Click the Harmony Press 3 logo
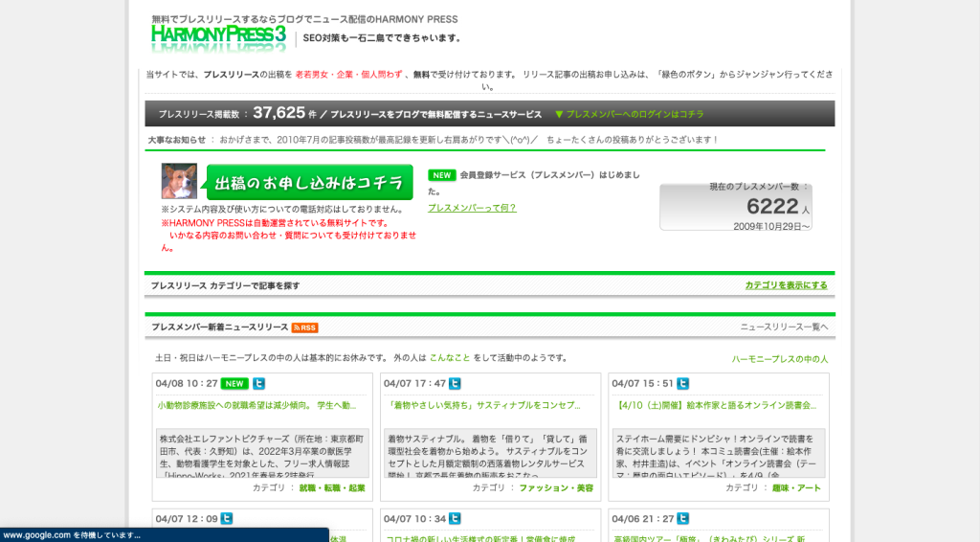This screenshot has height=542, width=980. pyautogui.click(x=218, y=35)
